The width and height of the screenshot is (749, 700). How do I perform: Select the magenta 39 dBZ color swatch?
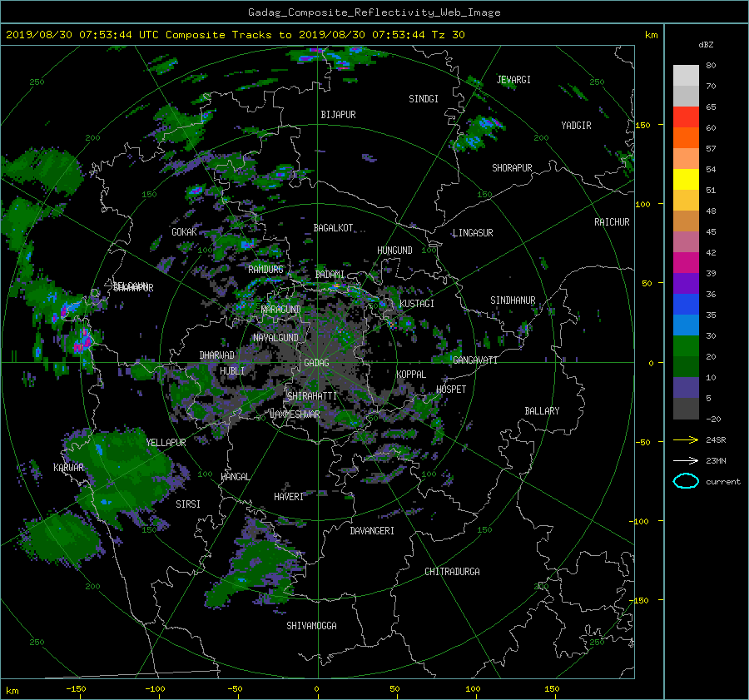[686, 263]
